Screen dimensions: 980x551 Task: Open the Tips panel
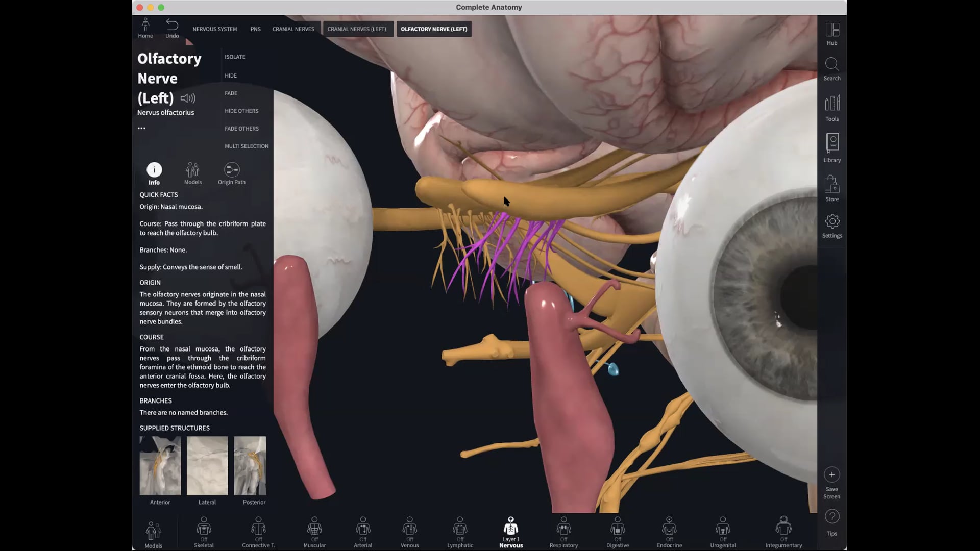pyautogui.click(x=831, y=520)
